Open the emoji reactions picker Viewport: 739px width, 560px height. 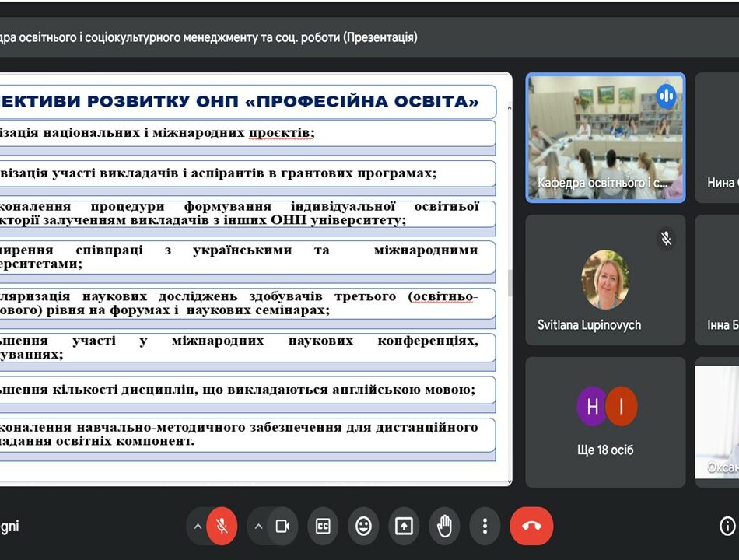pos(363,527)
